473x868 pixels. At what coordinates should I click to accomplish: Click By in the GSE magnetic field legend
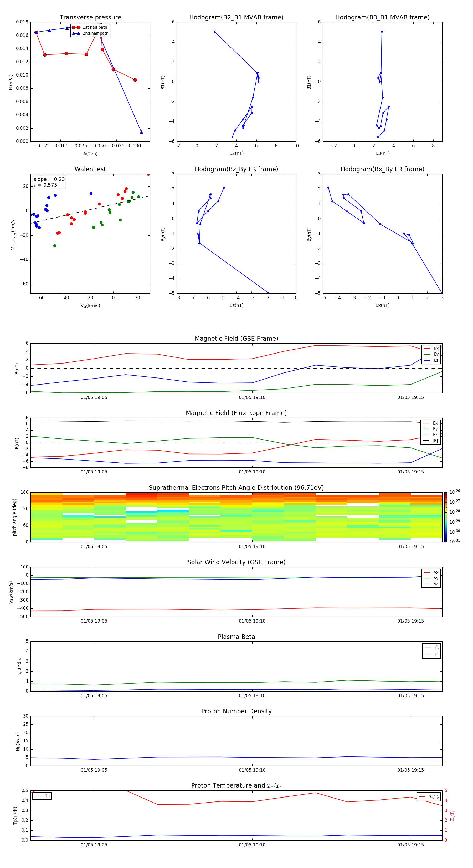click(431, 354)
